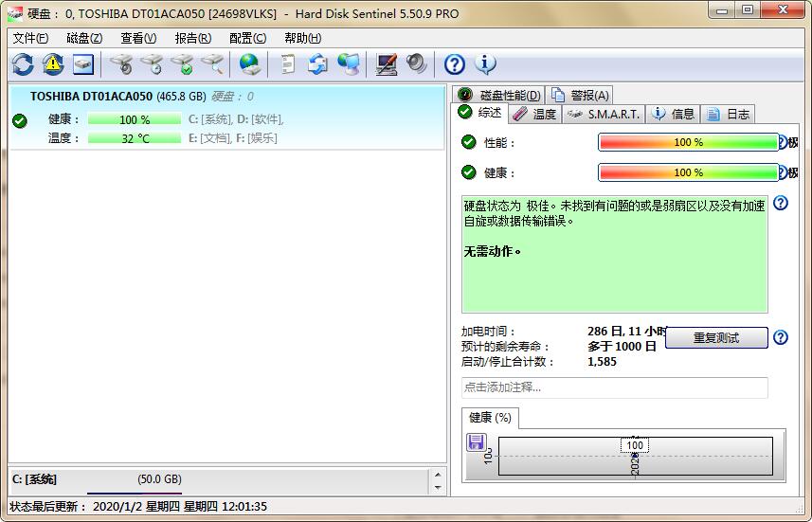The width and height of the screenshot is (812, 522).
Task: Open the 帮助(H) menu
Action: click(x=302, y=38)
